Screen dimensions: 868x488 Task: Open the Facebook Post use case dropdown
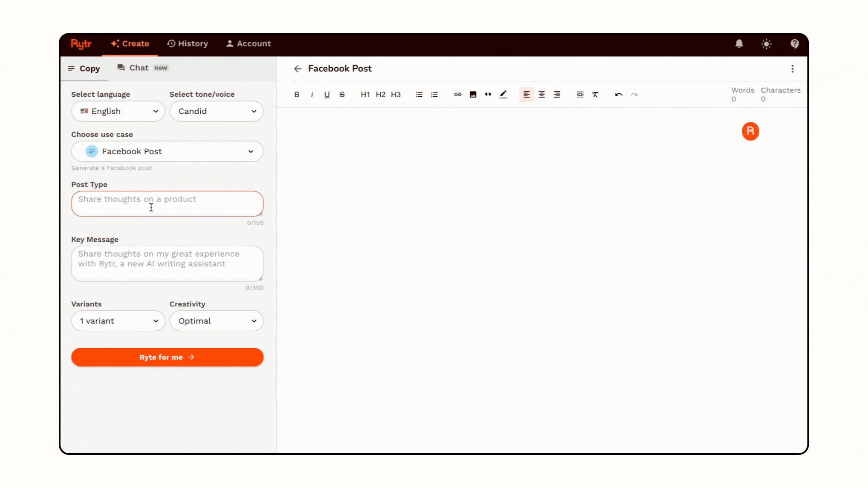click(167, 151)
